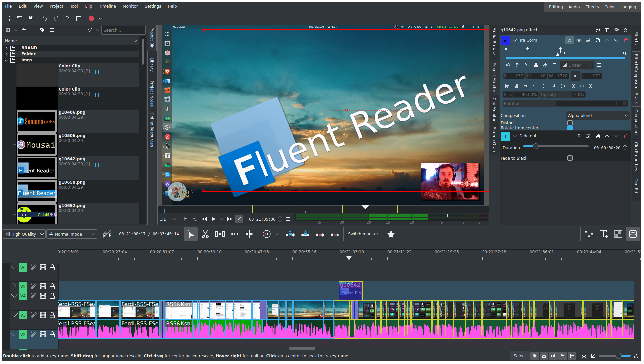Save the project with floppy icon
The image size is (644, 364).
coord(31,19)
